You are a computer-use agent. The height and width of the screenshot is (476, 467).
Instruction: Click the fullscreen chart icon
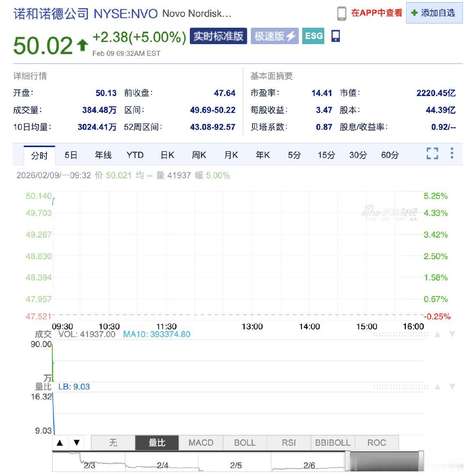tap(432, 153)
